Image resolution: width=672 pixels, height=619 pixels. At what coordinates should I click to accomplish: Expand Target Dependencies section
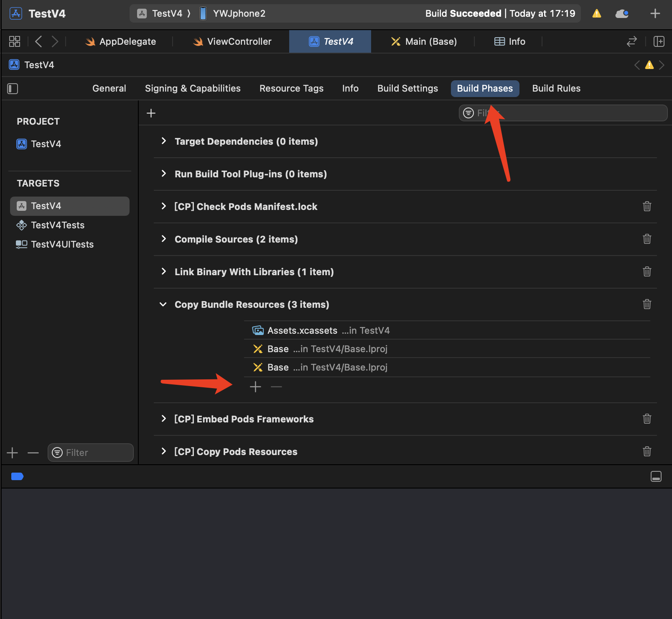coord(164,141)
